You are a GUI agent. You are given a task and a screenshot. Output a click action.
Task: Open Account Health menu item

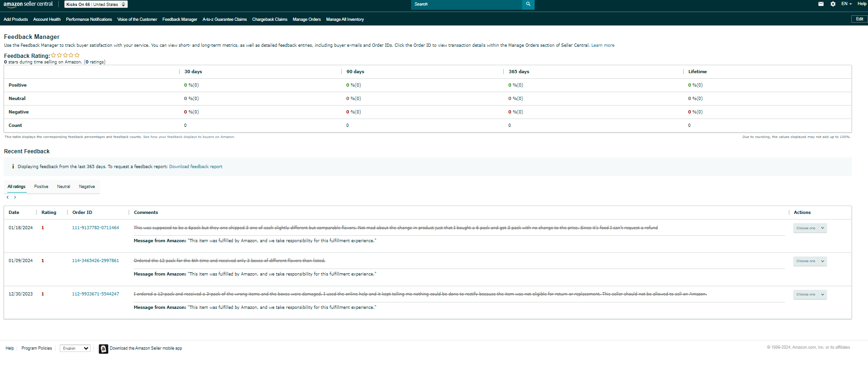47,19
